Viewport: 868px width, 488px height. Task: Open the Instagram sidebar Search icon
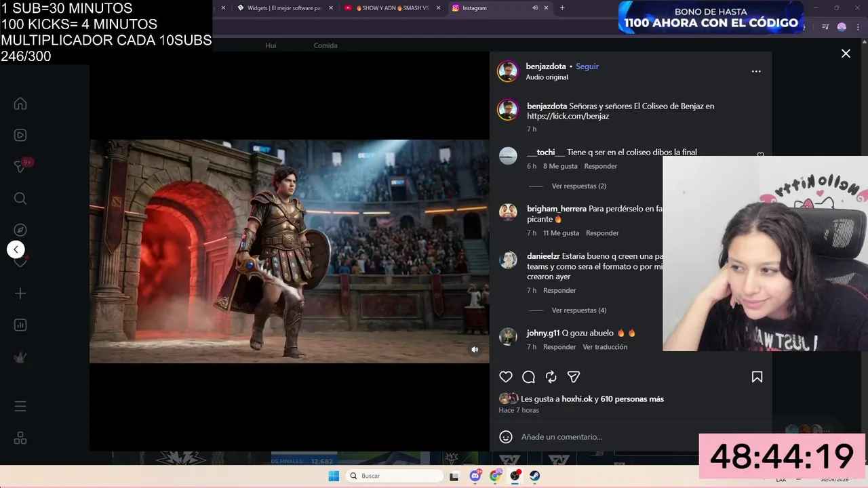coord(20,199)
